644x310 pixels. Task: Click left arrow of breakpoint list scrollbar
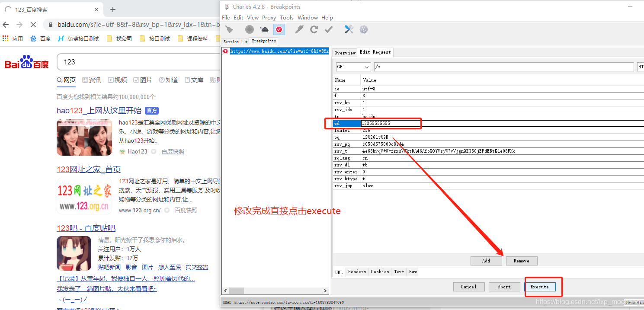[225, 291]
